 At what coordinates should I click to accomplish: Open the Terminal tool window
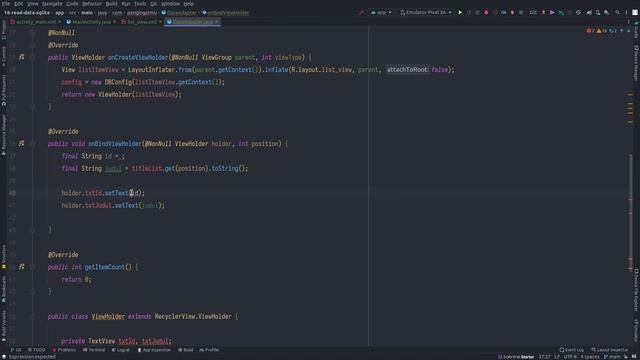point(94,350)
